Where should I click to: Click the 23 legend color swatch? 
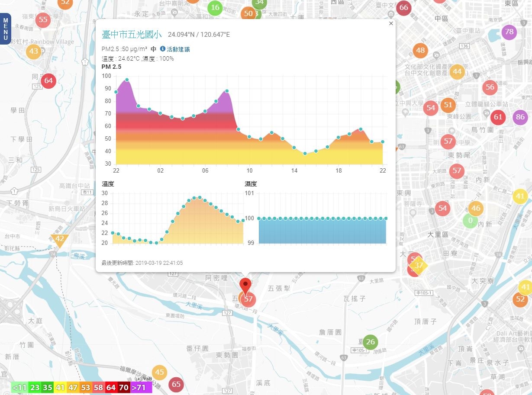click(35, 388)
